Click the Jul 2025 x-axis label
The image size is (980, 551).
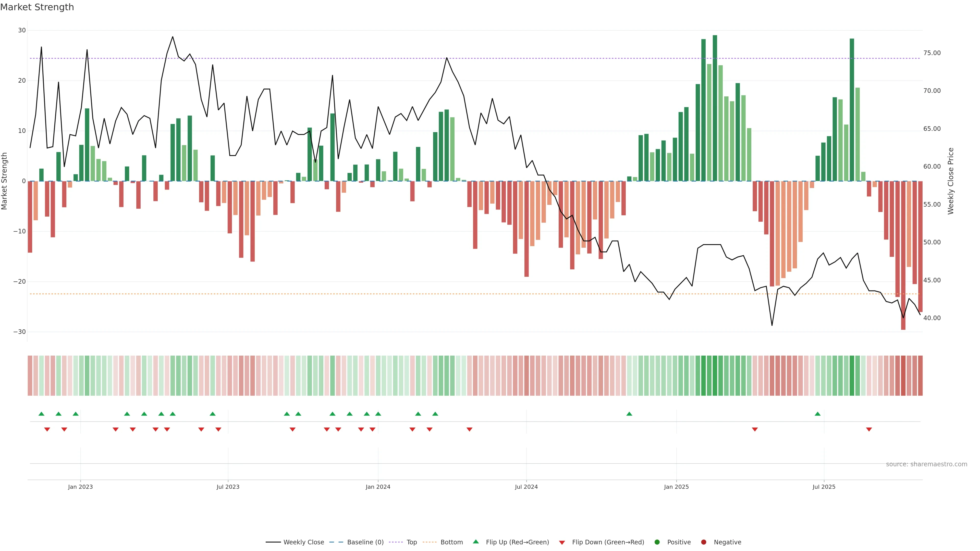coord(824,487)
